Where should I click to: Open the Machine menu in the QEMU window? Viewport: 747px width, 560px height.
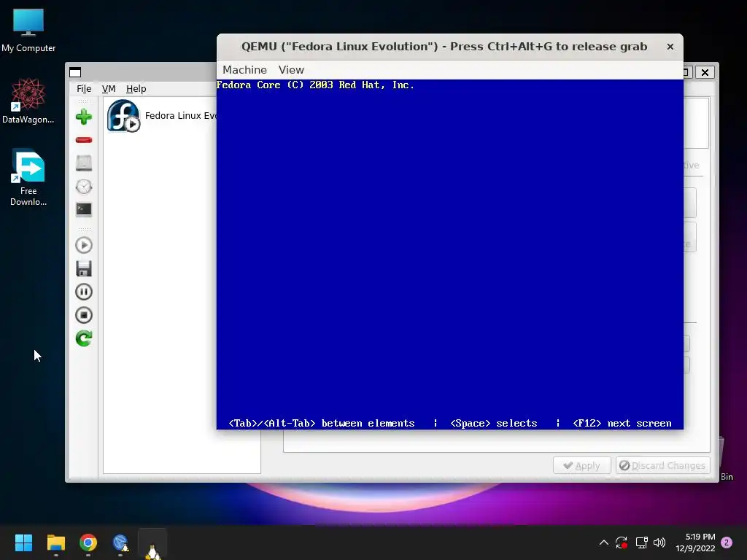tap(245, 70)
